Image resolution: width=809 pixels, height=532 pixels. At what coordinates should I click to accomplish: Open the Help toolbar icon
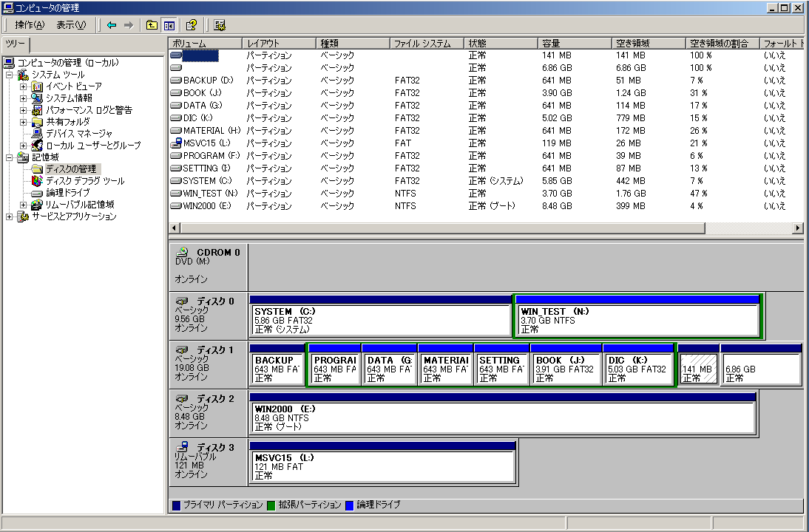[191, 25]
